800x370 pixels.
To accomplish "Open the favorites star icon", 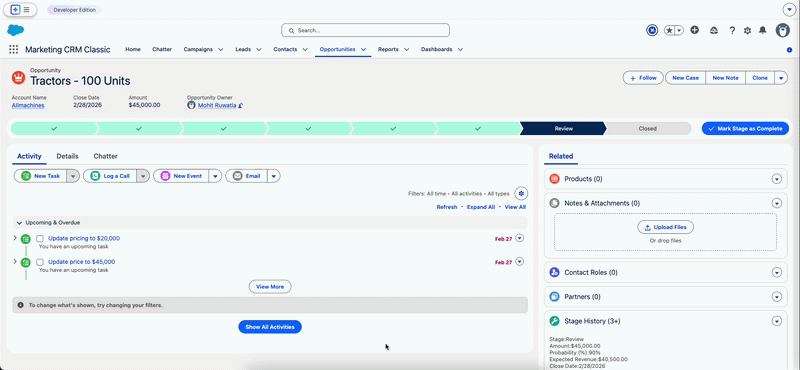I will pyautogui.click(x=669, y=31).
